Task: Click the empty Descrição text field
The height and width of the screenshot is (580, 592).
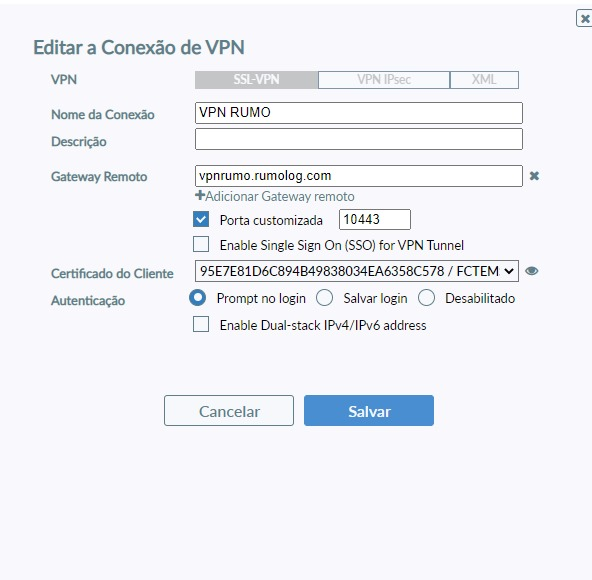Action: 359,139
